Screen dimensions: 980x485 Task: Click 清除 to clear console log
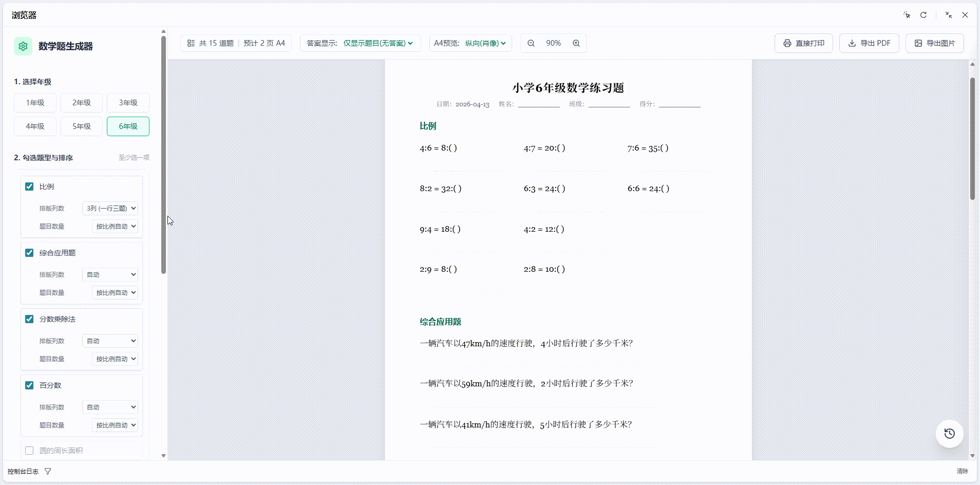pyautogui.click(x=962, y=471)
